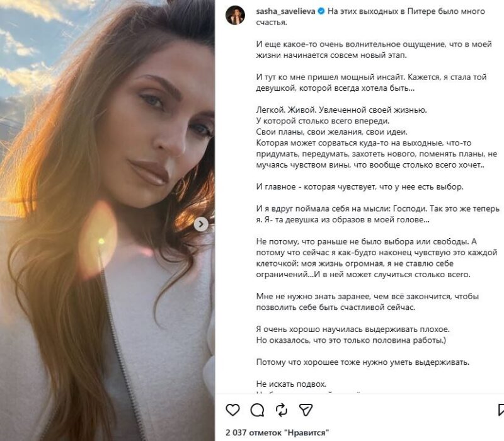Save the post with the bookmark icon
The image size is (504, 441).
click(500, 410)
